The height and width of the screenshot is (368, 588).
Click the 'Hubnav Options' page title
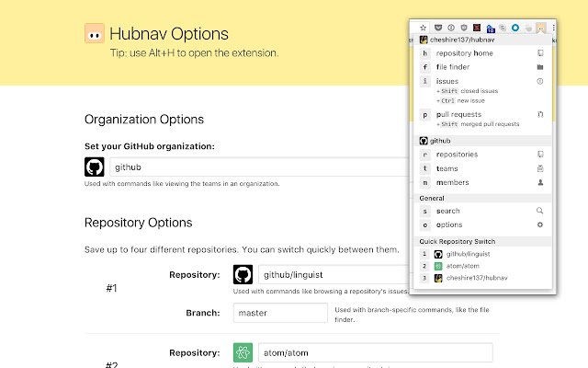click(169, 34)
